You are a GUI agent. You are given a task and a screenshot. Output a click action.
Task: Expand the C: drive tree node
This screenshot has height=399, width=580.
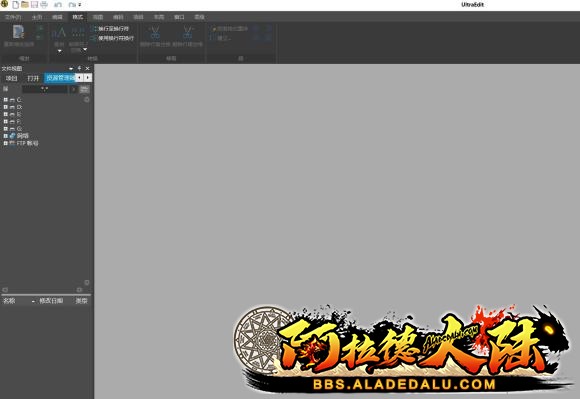[x=6, y=99]
